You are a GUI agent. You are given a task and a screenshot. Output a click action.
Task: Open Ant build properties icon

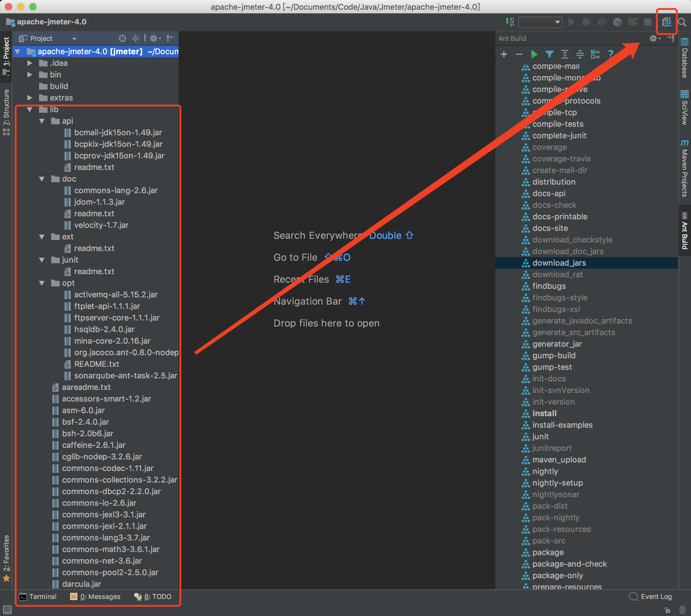click(x=595, y=54)
